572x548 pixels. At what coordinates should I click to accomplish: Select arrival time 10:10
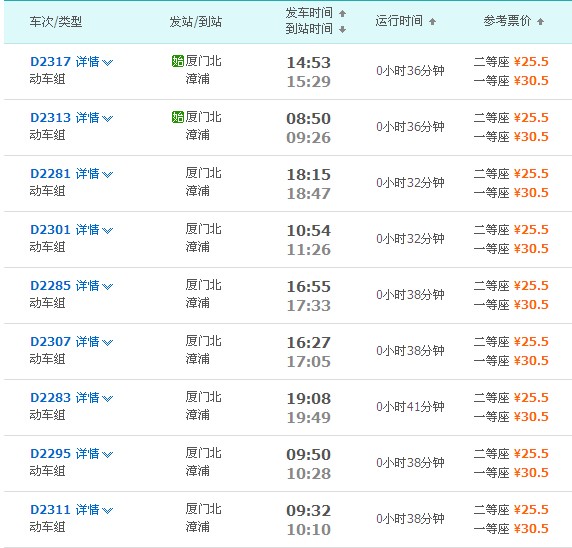pyautogui.click(x=309, y=530)
